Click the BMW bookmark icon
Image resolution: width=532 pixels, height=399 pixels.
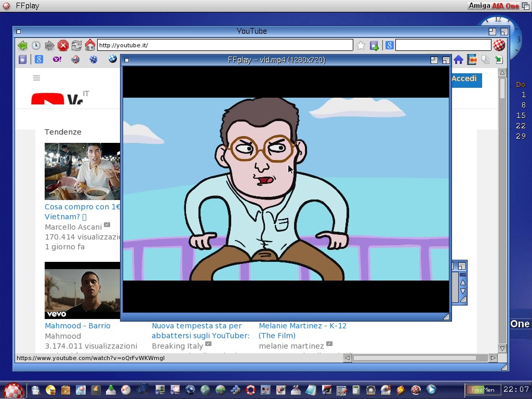click(112, 60)
